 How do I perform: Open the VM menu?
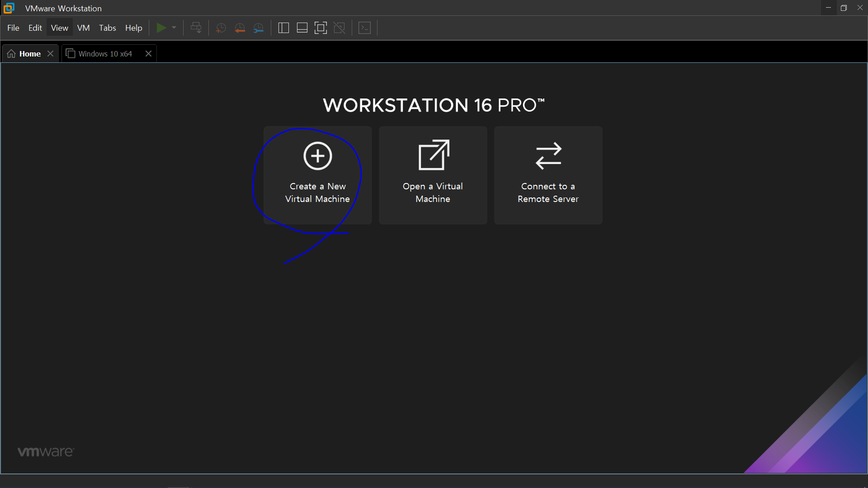(83, 28)
